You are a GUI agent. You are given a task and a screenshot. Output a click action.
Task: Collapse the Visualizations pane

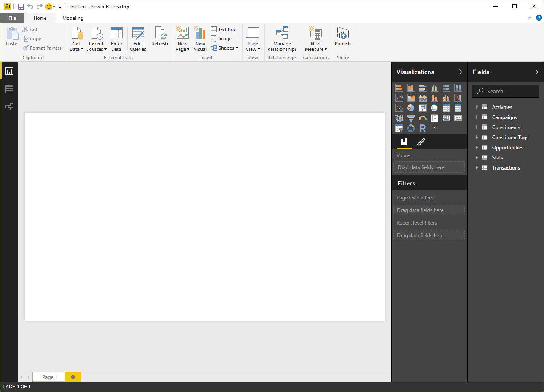(x=461, y=72)
